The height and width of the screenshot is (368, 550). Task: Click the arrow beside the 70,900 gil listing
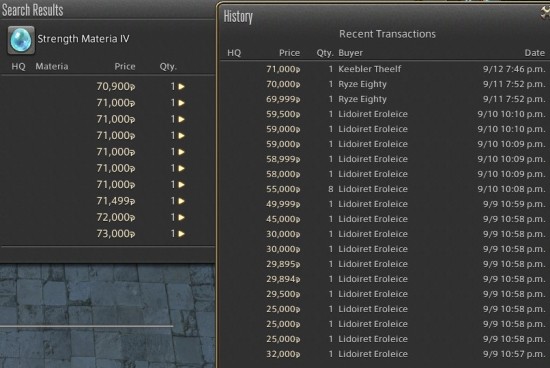(181, 86)
